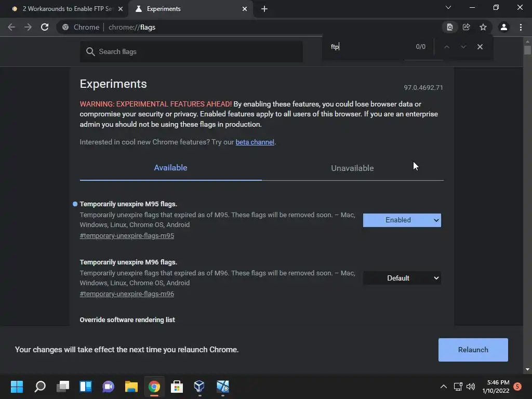The image size is (532, 399).
Task: Go to next find result
Action: pos(463,47)
